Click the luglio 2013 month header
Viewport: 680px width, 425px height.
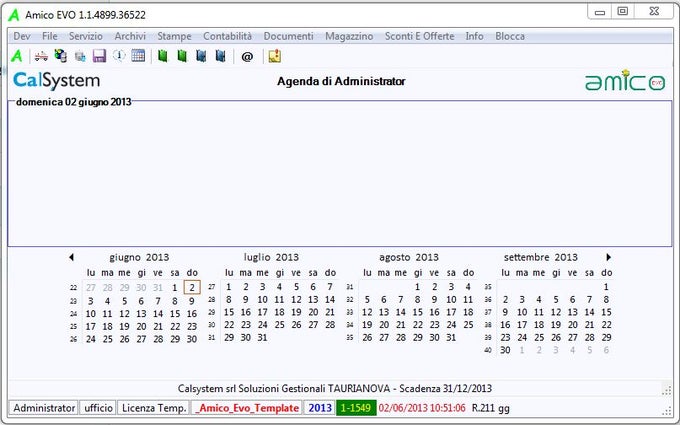tap(271, 257)
